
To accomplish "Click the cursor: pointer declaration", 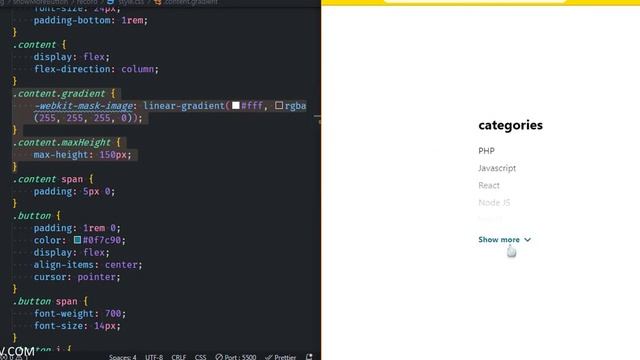I will pyautogui.click(x=77, y=277).
